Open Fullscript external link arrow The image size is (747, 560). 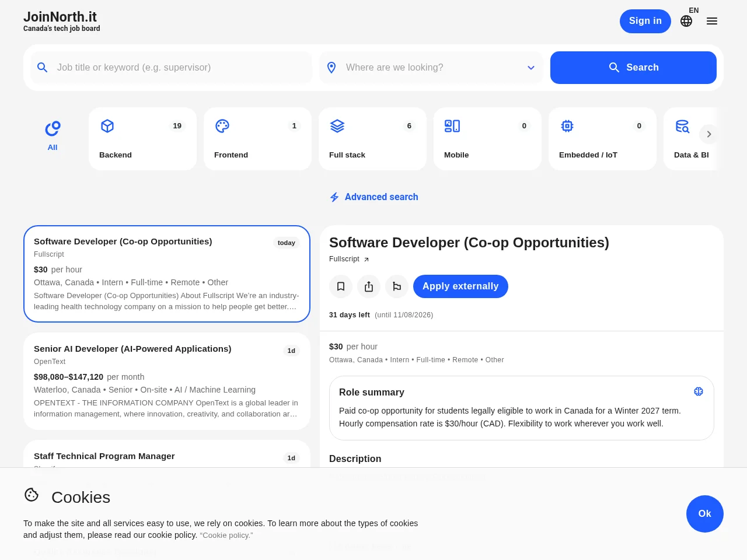366,260
